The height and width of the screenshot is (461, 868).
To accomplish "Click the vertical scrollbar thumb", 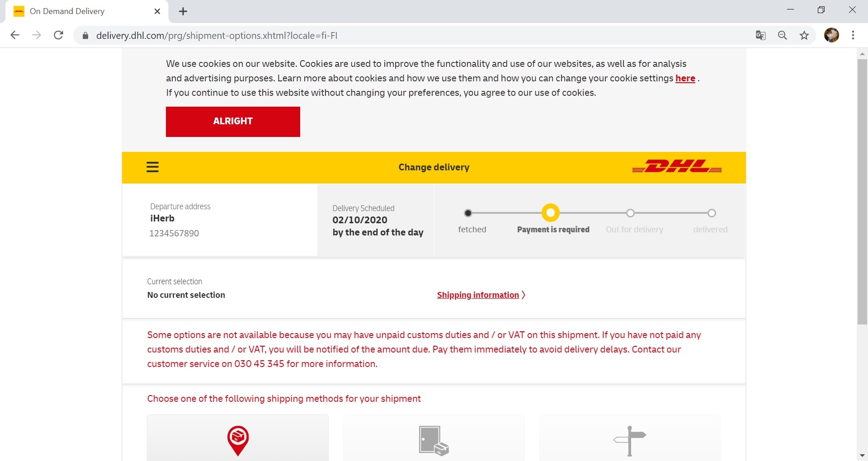I will [x=862, y=192].
